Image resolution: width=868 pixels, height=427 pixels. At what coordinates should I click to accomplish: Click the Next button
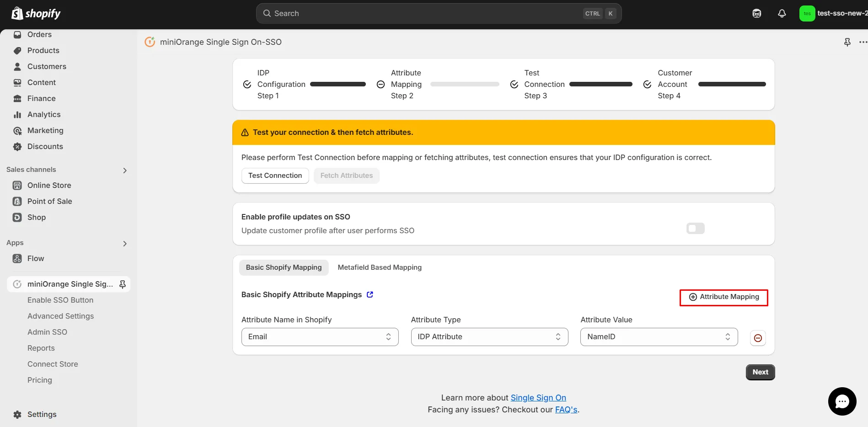point(760,372)
